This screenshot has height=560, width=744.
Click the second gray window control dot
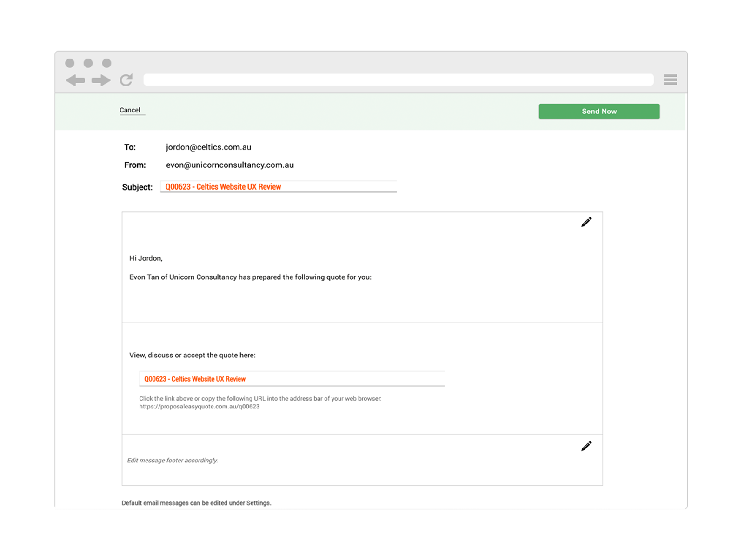tap(88, 63)
